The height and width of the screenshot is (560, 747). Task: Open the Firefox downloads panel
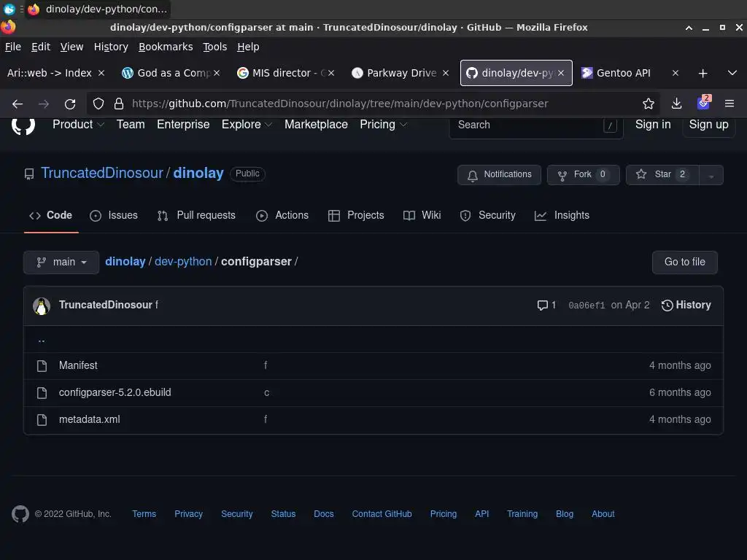676,104
